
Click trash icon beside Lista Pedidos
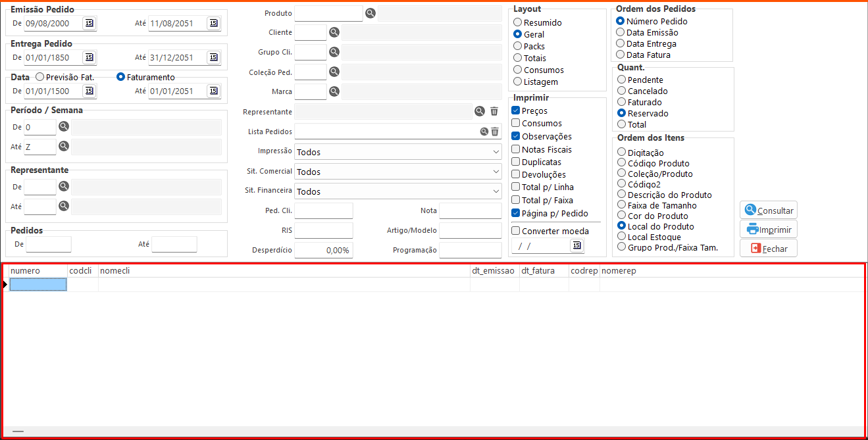coord(495,132)
